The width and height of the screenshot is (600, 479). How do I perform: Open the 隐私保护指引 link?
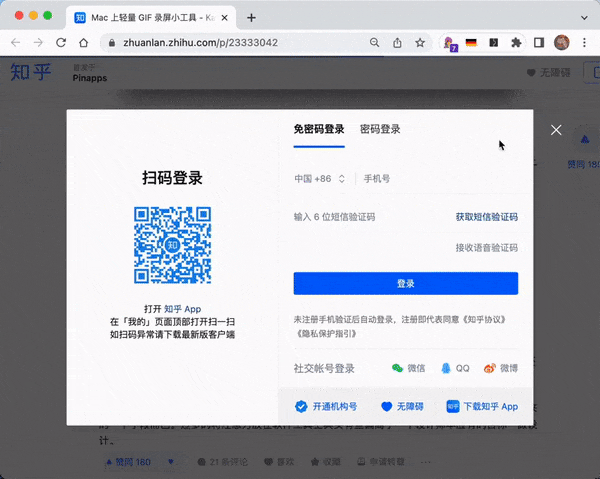coord(326,334)
